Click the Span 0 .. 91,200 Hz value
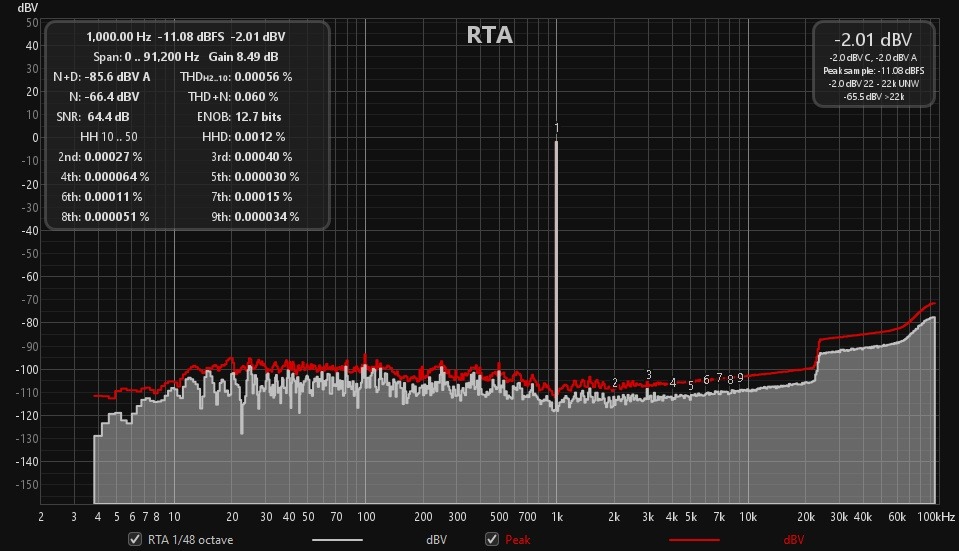This screenshot has width=959, height=551. click(x=162, y=57)
